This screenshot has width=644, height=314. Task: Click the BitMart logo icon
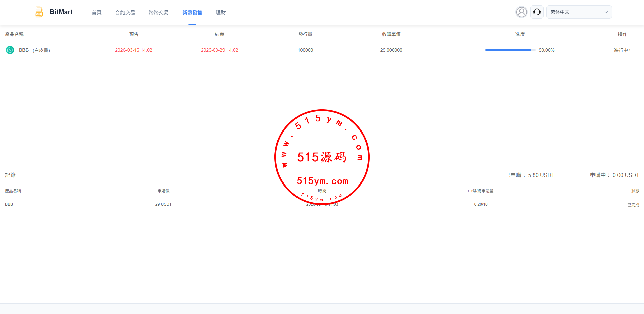coord(39,12)
